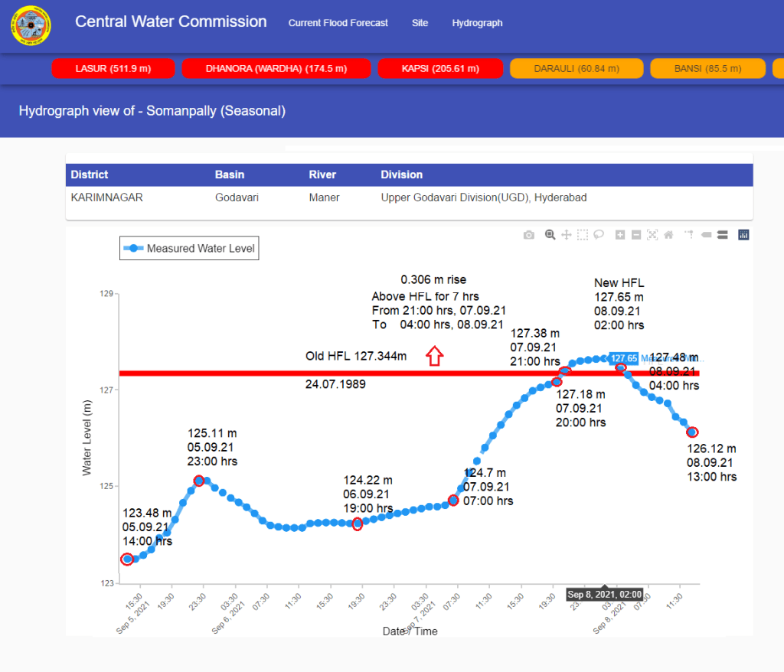The image size is (784, 672).
Task: Click the 125.11 m peak data point
Action: [x=199, y=481]
